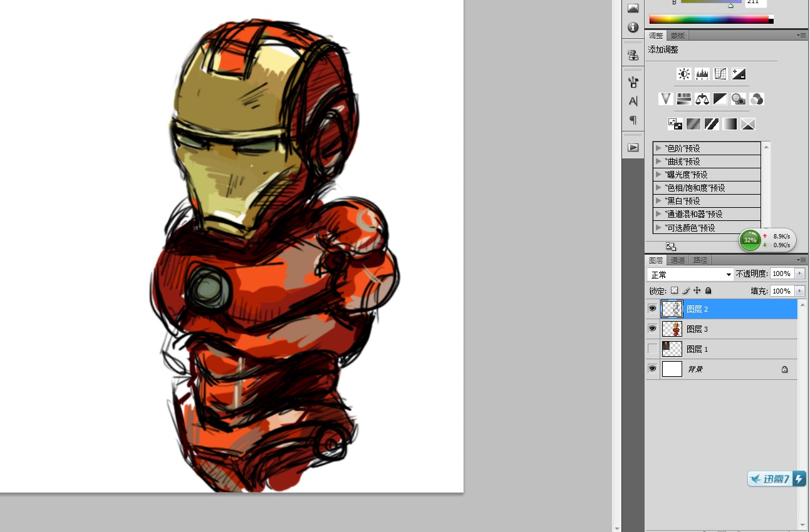Add a Levels adjustment with histogram icon

702,74
